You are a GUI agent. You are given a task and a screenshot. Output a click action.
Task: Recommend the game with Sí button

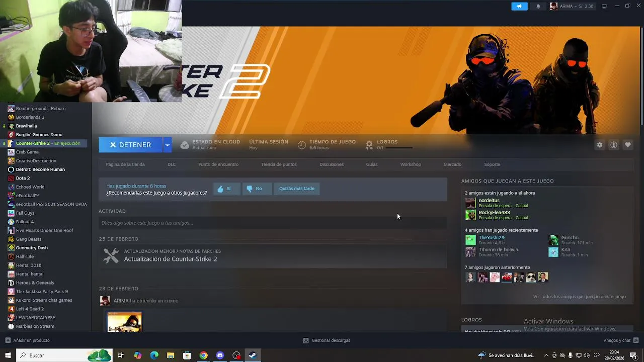227,189
